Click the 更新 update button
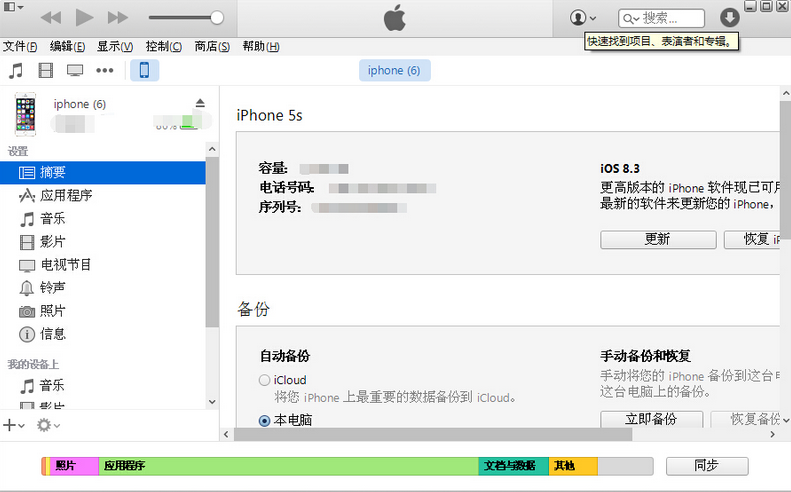This screenshot has height=492, width=791. pos(658,239)
